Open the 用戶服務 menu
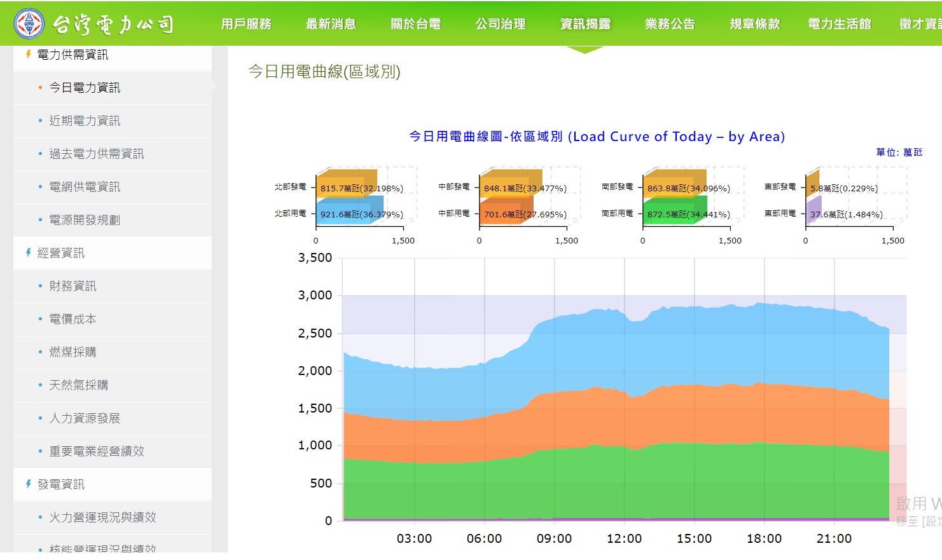 [x=246, y=24]
